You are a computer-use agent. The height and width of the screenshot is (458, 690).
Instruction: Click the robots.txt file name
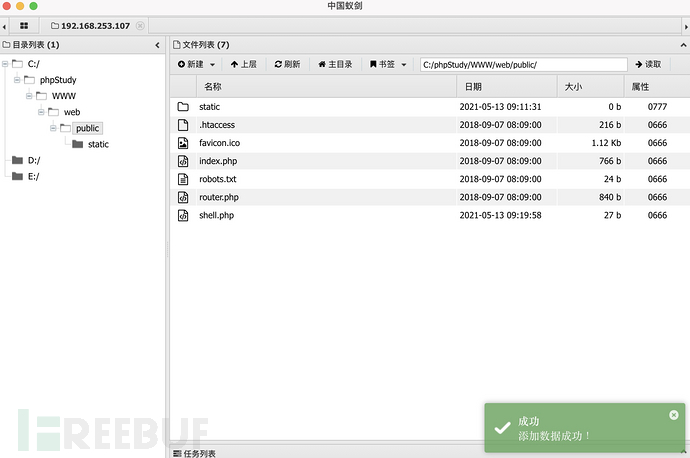click(x=218, y=179)
